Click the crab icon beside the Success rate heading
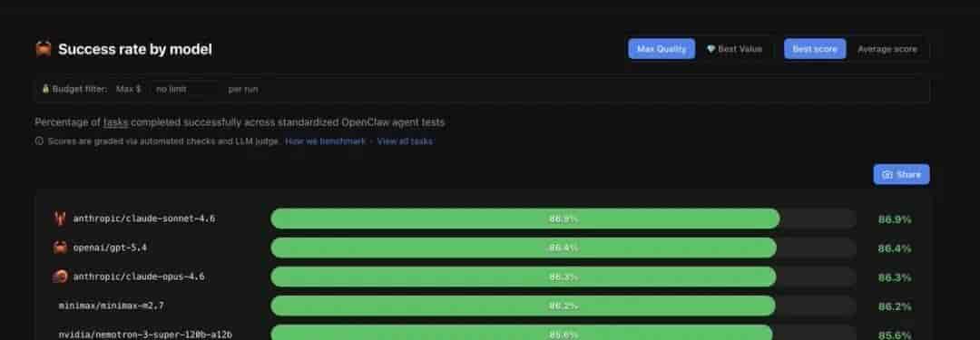The height and width of the screenshot is (340, 980). (44, 49)
